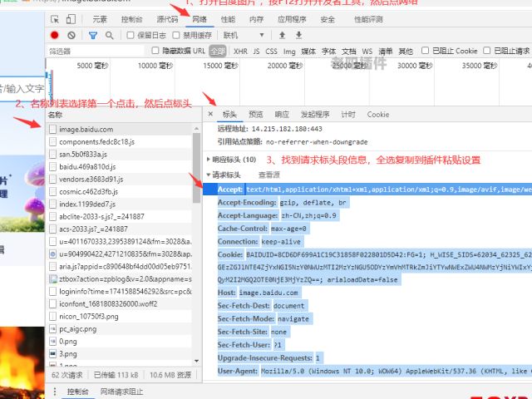Open the 计时 Timing detail tab
The image size is (532, 399).
[x=348, y=115]
